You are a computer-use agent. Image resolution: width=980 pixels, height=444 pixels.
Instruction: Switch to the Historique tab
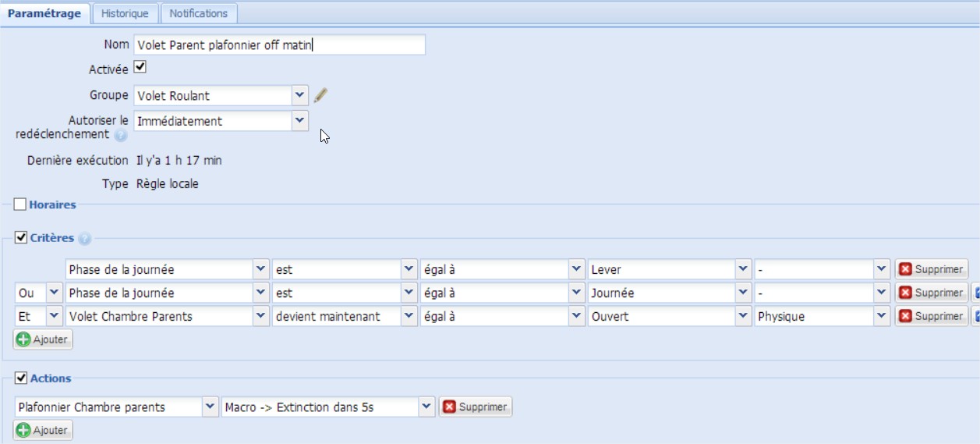coord(125,13)
